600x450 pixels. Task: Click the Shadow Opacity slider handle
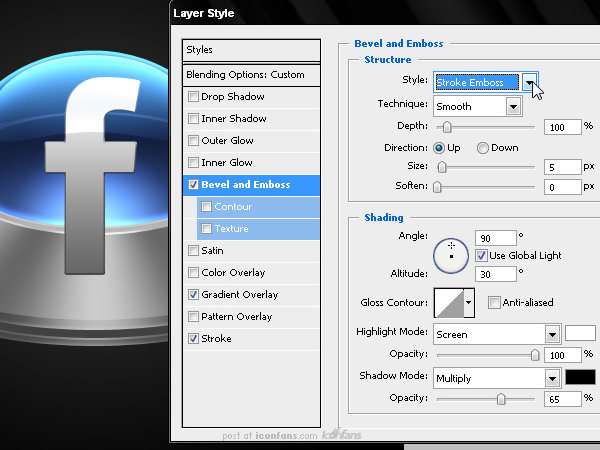(501, 399)
